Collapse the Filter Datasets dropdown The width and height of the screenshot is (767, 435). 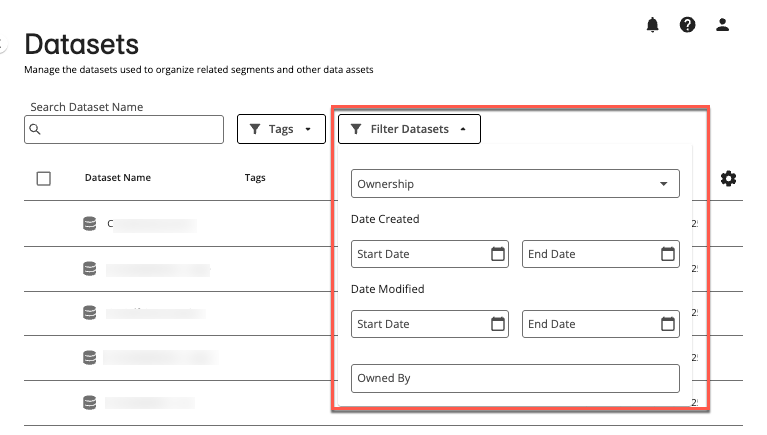409,129
